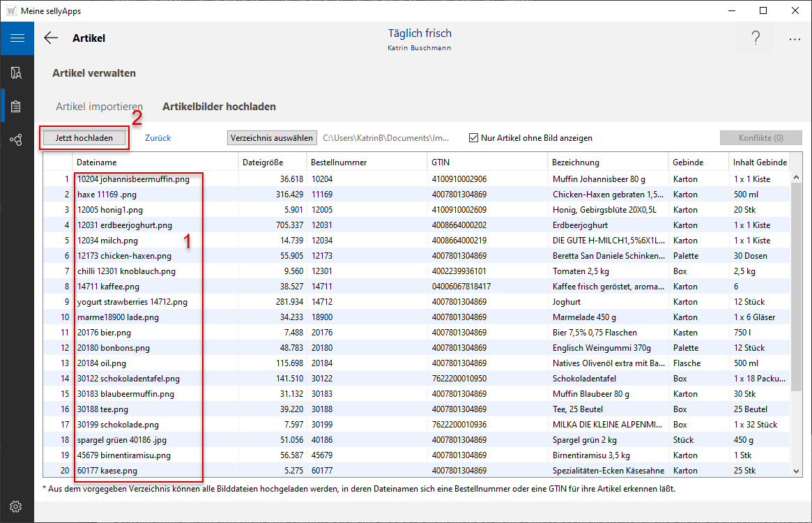Select row '12031 erdbeerjoghurt.png'
The image size is (812, 523).
pyautogui.click(x=125, y=225)
